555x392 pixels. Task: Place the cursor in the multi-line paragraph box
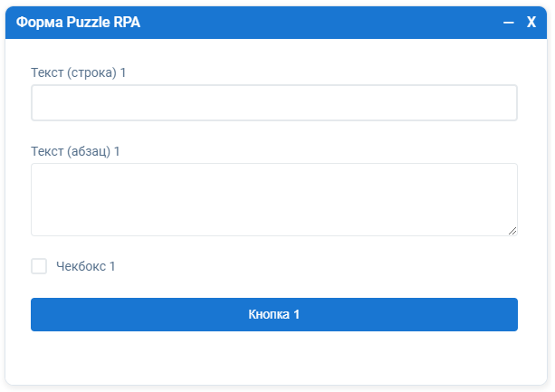point(273,199)
